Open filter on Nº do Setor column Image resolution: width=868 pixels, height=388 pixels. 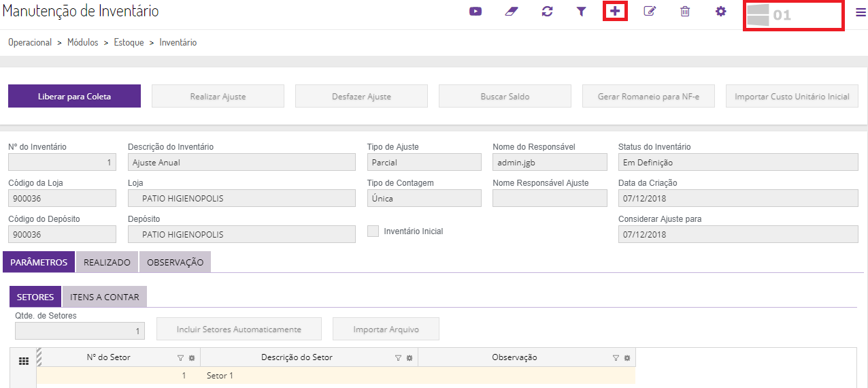click(x=180, y=358)
